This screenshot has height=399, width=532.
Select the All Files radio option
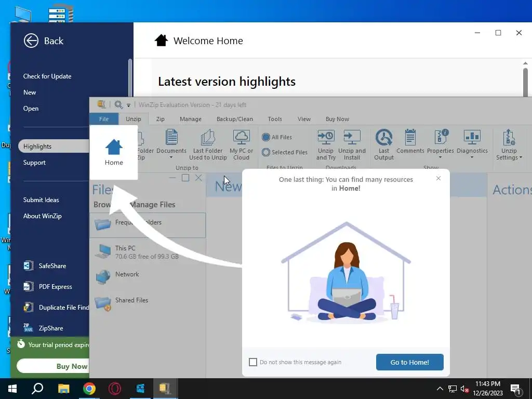tap(277, 137)
